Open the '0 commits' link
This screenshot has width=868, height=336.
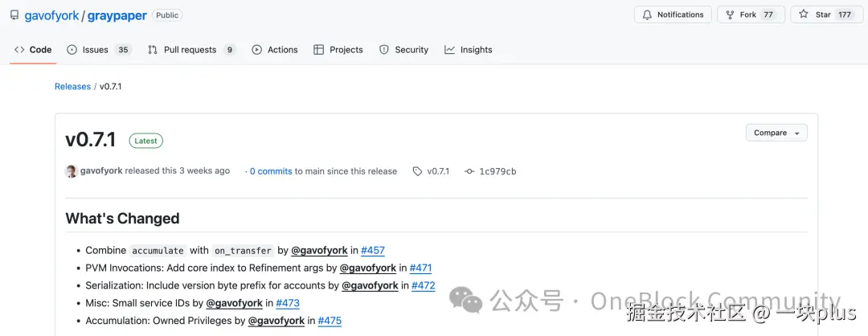pos(271,171)
